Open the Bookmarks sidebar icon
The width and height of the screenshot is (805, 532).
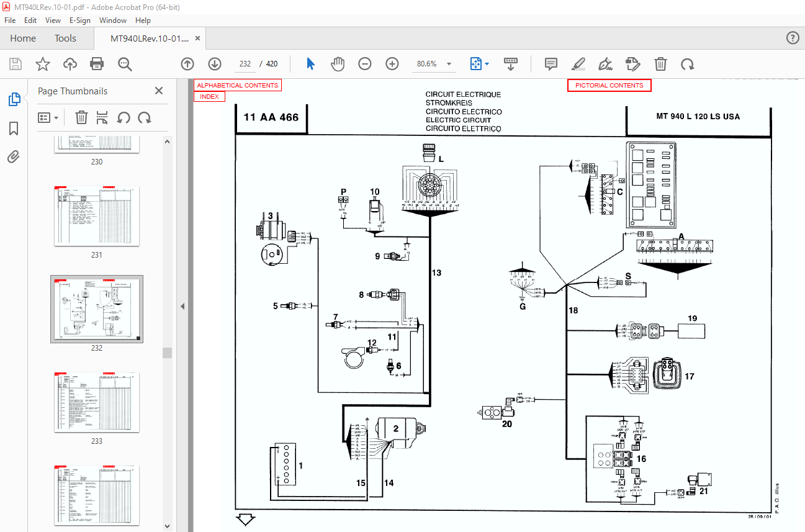pyautogui.click(x=14, y=128)
